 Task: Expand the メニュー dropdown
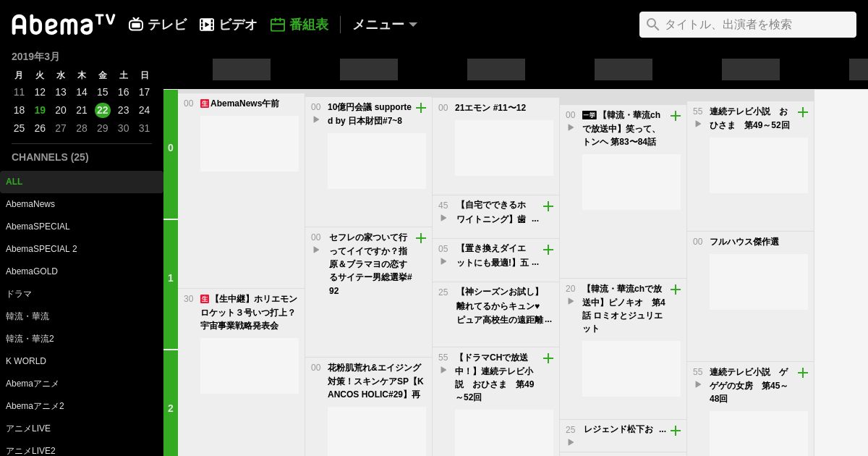[385, 25]
